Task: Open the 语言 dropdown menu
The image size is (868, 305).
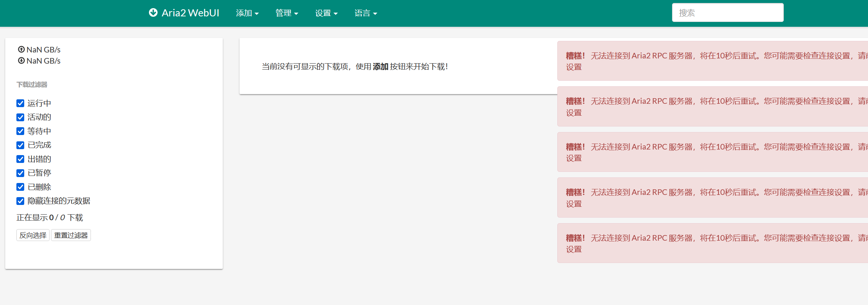Action: [x=366, y=13]
